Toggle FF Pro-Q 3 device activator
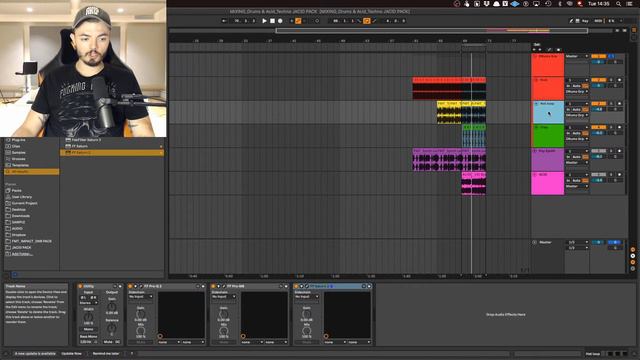The image size is (640, 360). coord(130,287)
